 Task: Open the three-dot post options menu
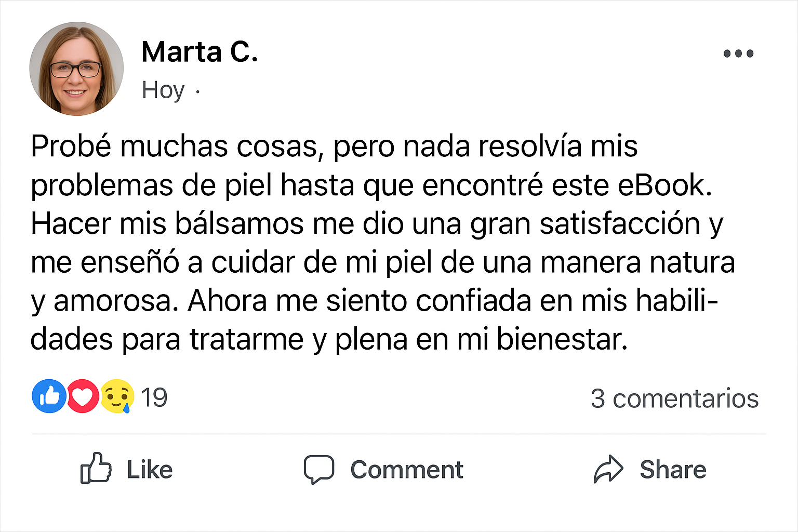(x=738, y=54)
